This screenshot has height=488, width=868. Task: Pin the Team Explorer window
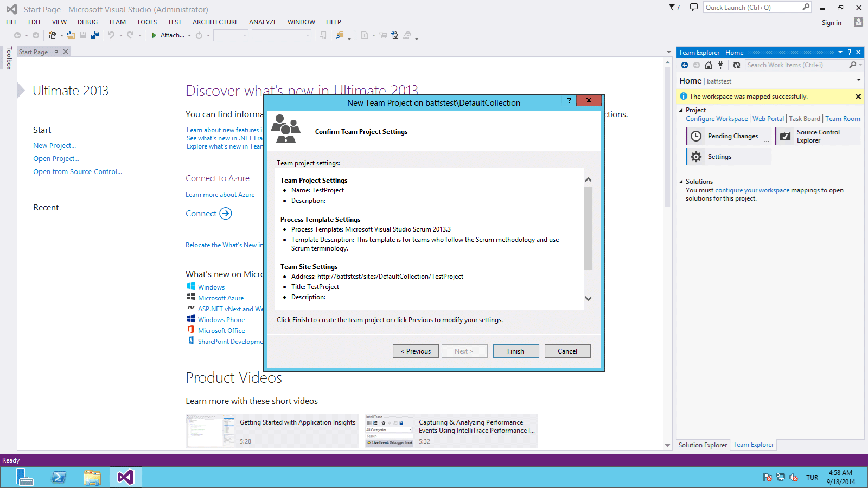coord(849,52)
